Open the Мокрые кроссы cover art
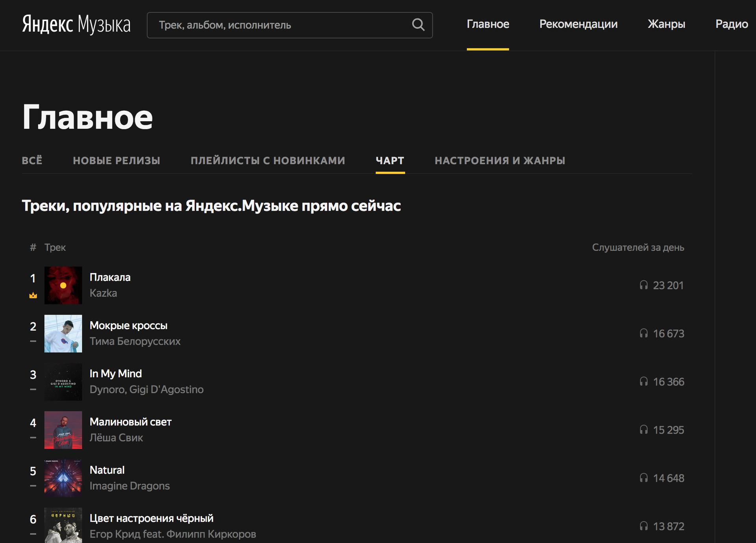The width and height of the screenshot is (756, 543). [x=63, y=334]
